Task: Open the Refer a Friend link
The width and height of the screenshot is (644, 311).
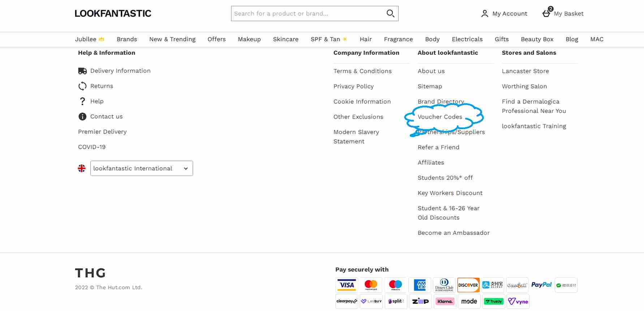Action: click(438, 147)
